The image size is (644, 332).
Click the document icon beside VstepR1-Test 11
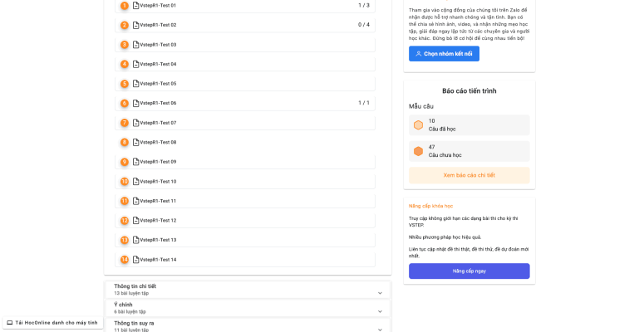click(x=136, y=201)
